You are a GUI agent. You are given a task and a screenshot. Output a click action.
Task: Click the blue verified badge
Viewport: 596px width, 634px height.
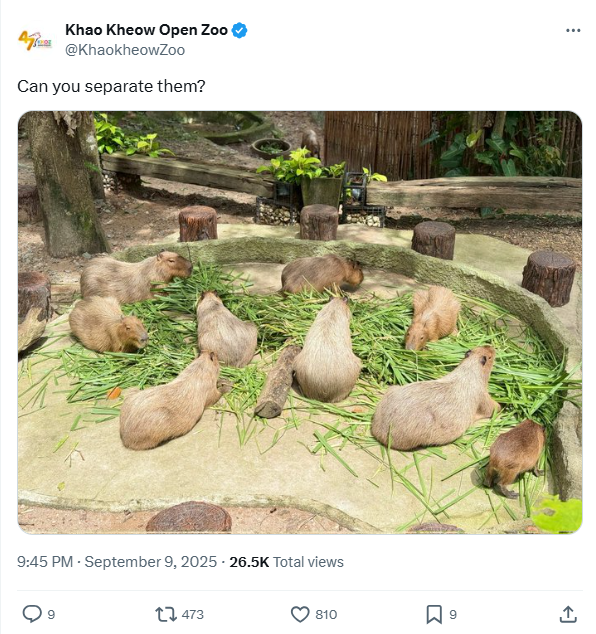pos(239,30)
